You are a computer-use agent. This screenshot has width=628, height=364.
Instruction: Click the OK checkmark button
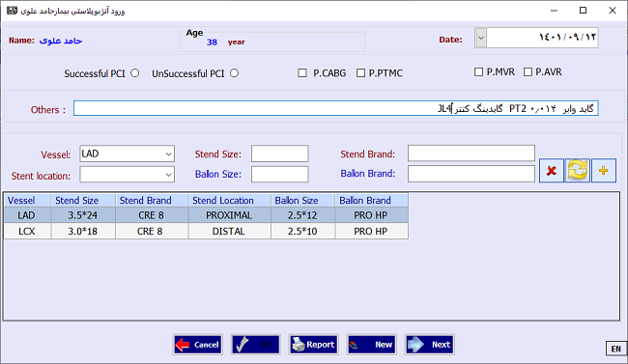tap(255, 345)
